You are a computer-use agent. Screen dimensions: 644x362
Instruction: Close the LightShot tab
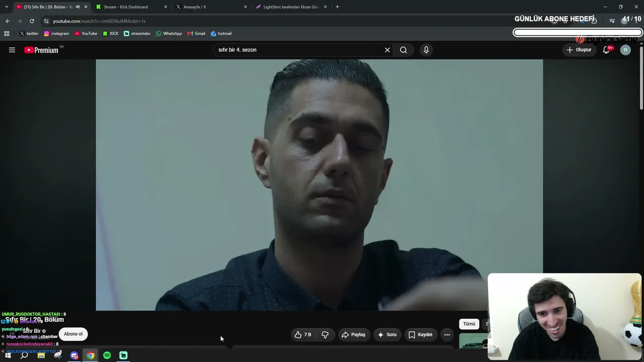(325, 7)
